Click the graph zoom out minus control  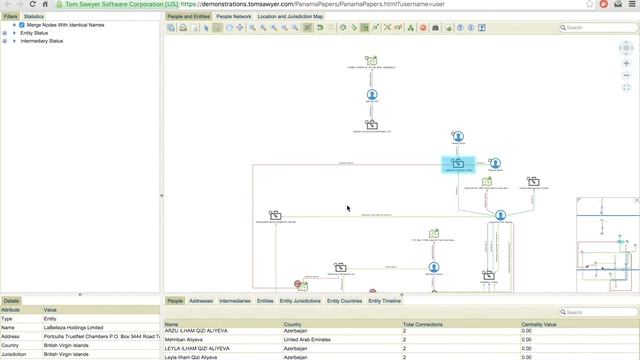(x=626, y=76)
